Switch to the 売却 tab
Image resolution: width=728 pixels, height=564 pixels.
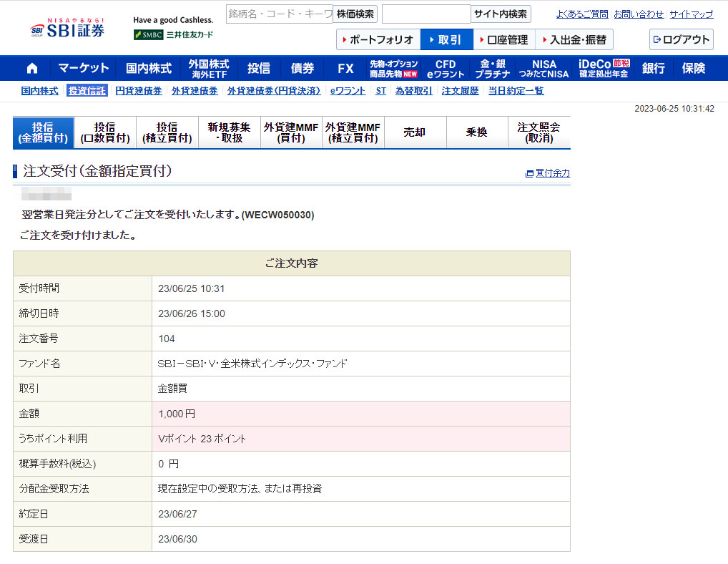point(415,132)
